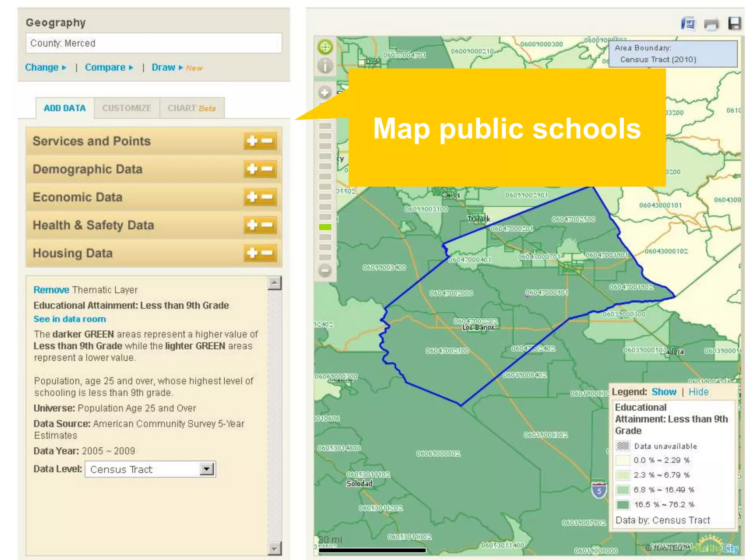Click the Compare geography link

click(x=109, y=67)
